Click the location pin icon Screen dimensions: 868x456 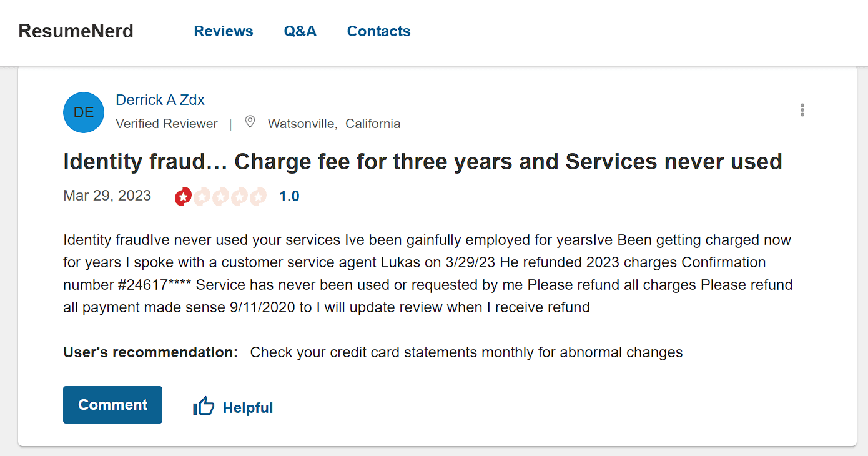(250, 122)
